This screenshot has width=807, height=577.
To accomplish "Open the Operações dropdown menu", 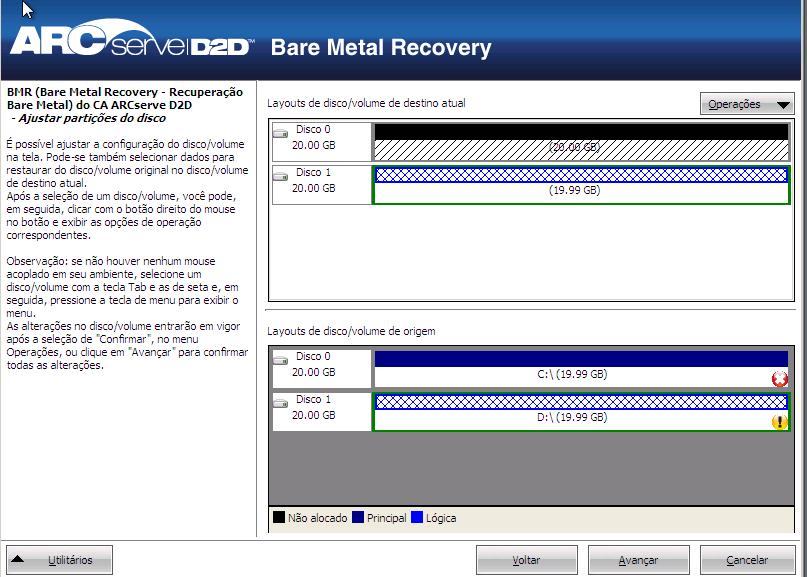I will [747, 104].
